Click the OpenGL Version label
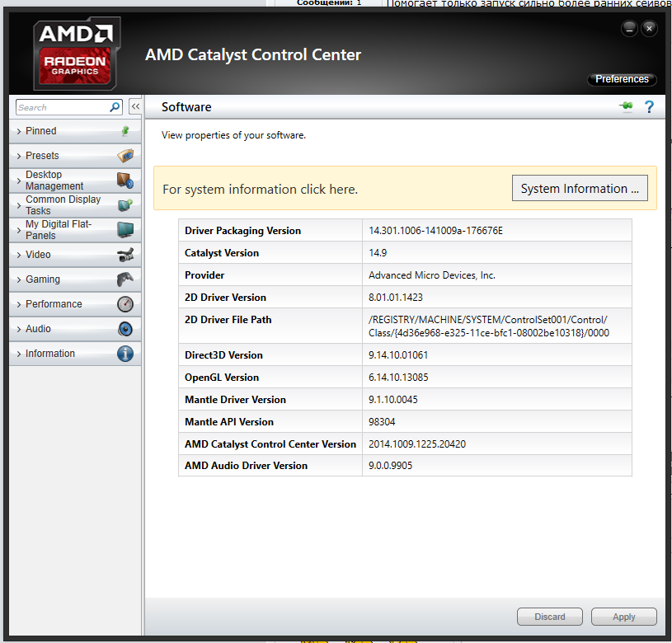The image size is (672, 643). pyautogui.click(x=222, y=378)
